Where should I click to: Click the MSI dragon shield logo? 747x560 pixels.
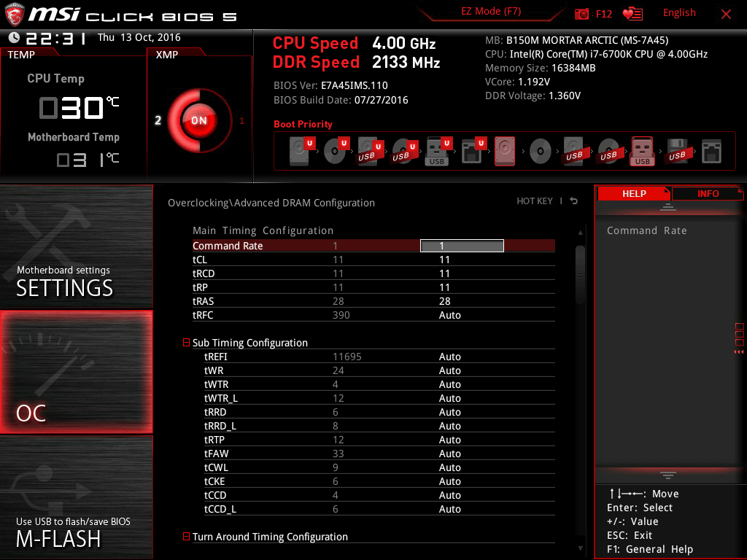pos(15,15)
